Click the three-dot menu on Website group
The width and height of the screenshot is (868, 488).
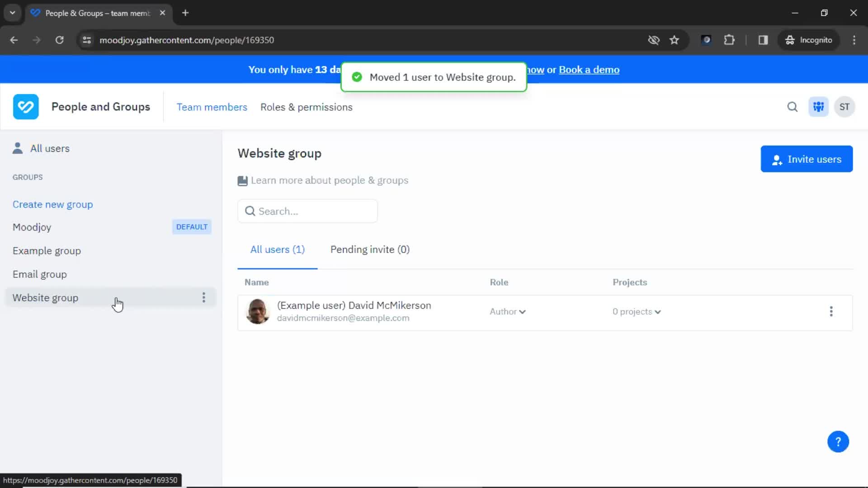tap(204, 297)
